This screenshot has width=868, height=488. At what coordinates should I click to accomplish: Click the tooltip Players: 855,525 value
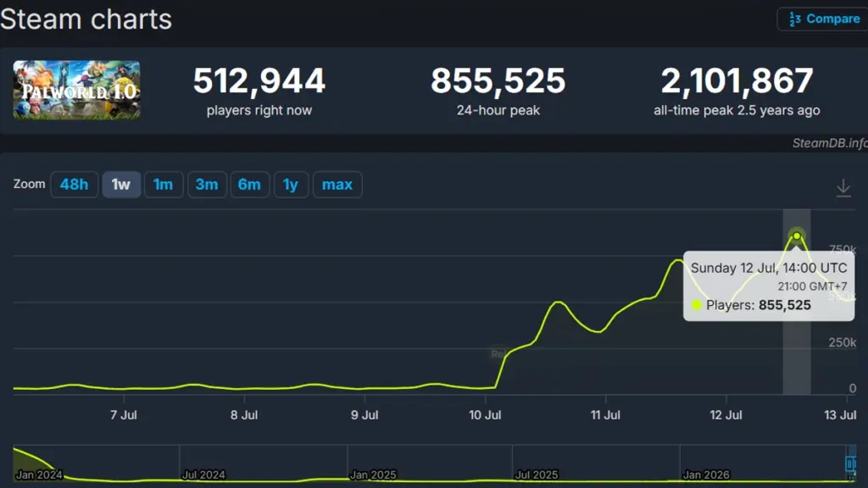tap(784, 305)
